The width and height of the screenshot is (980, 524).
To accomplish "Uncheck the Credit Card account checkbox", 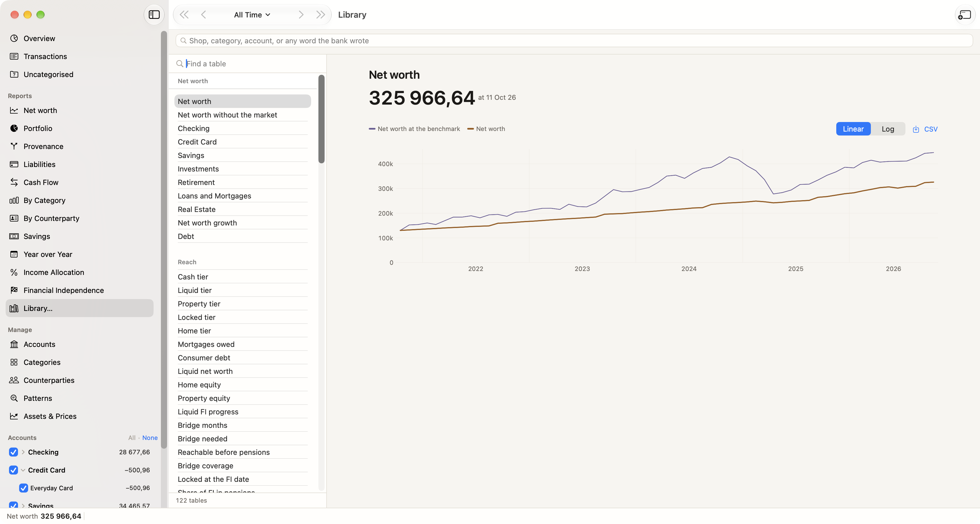I will [13, 470].
